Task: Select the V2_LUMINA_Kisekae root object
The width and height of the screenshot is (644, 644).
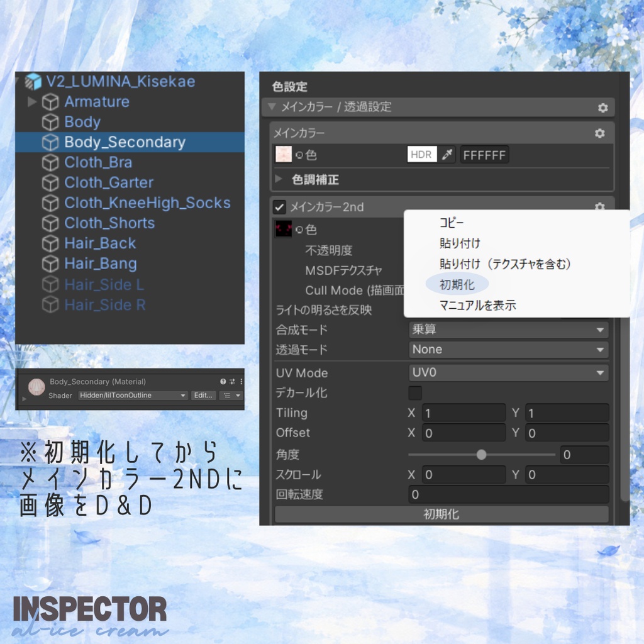Action: [x=130, y=81]
